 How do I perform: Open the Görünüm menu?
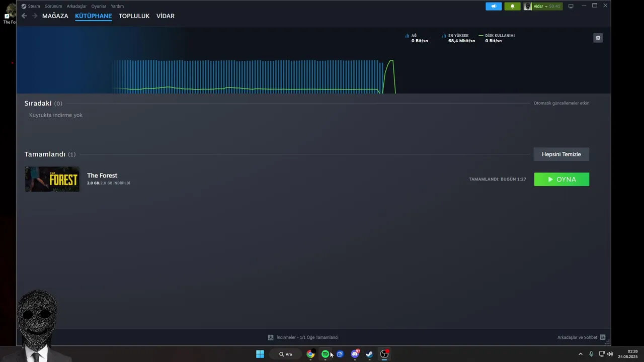[53, 6]
